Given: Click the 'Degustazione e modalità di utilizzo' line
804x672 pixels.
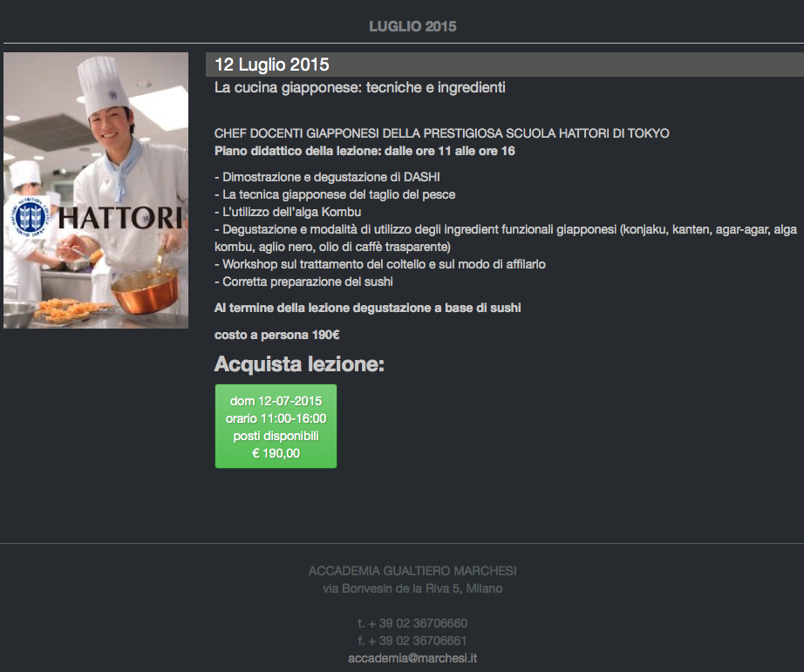Looking at the screenshot, I should tap(506, 238).
